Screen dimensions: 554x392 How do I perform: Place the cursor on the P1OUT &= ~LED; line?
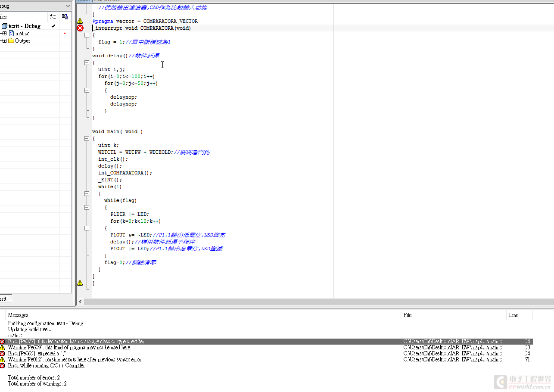[168, 235]
